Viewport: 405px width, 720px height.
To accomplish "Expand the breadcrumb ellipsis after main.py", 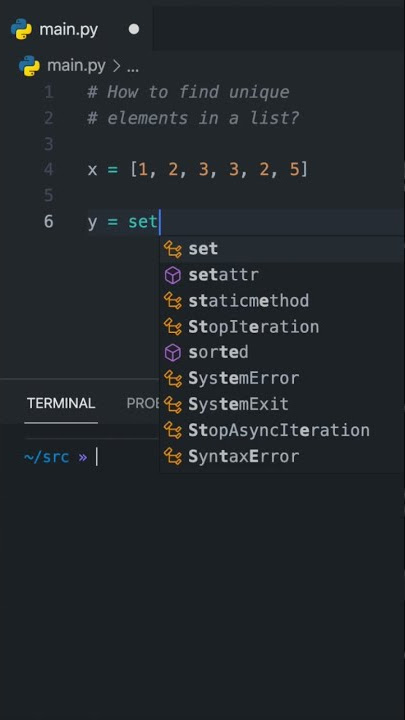I will 133,68.
